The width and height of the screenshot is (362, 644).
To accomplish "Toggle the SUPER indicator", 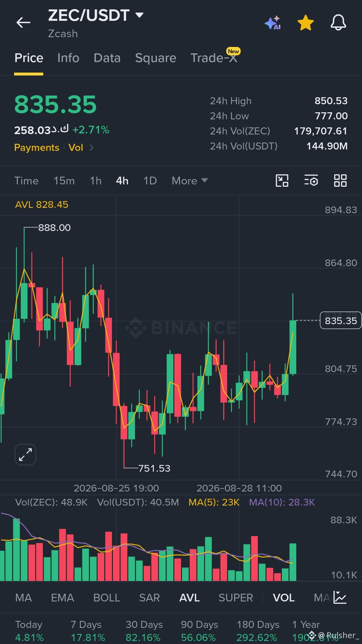I will pos(236,597).
